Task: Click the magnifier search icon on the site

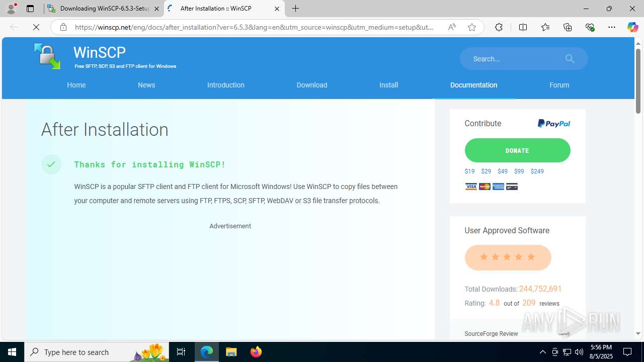Action: [570, 59]
